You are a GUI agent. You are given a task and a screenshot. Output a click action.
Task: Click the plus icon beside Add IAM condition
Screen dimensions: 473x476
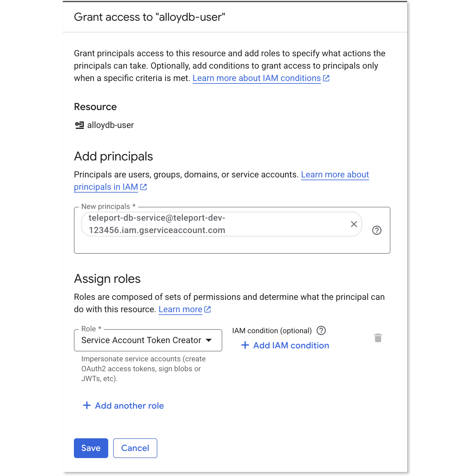pos(245,345)
